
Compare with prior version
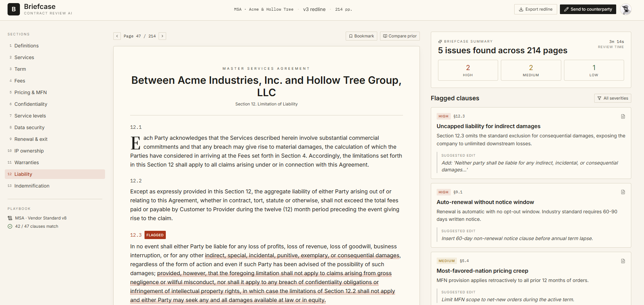click(400, 36)
